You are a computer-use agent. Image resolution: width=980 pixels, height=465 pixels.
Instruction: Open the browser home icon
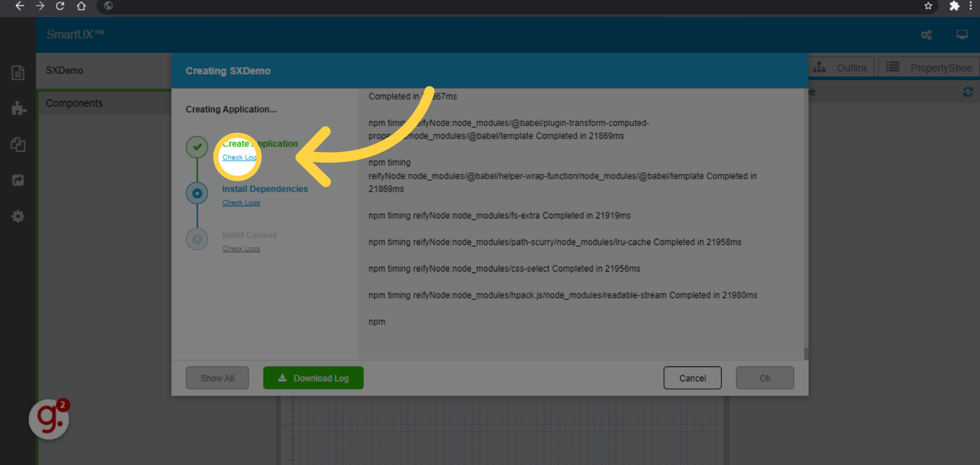81,6
